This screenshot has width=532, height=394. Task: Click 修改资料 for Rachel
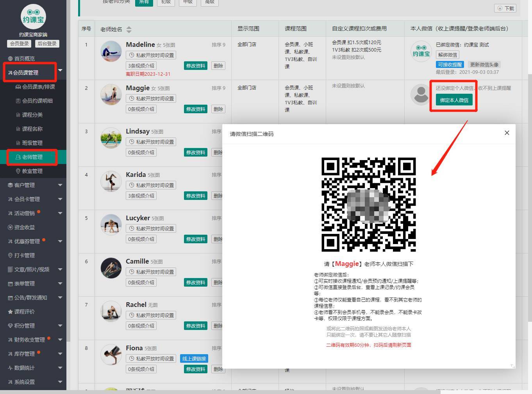(195, 326)
